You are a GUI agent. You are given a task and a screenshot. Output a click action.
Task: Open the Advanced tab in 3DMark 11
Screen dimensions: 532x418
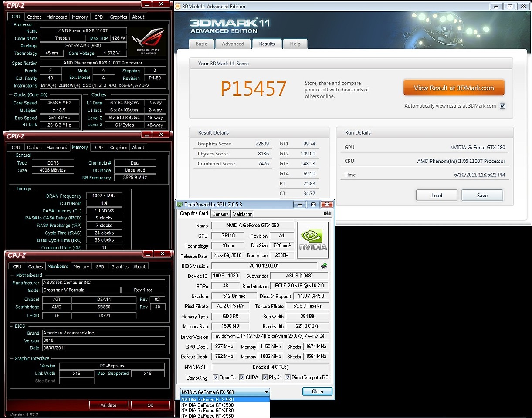(233, 44)
